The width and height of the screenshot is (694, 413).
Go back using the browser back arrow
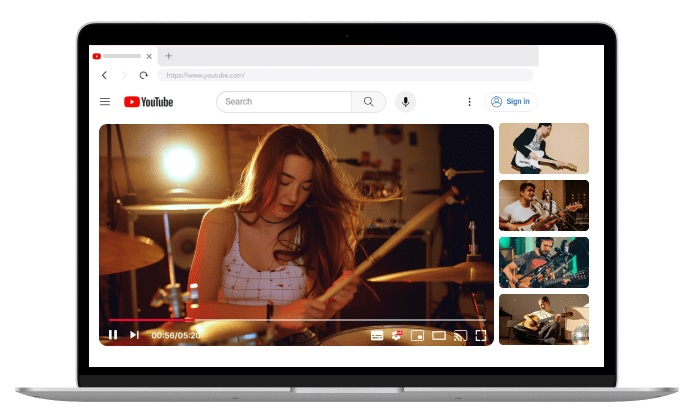pos(105,75)
